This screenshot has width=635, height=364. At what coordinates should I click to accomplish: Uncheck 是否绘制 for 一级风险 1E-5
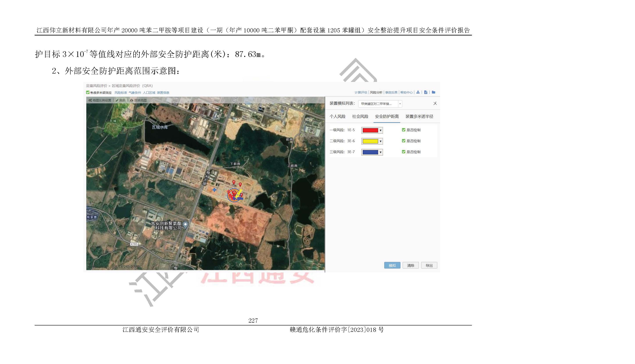click(x=403, y=130)
